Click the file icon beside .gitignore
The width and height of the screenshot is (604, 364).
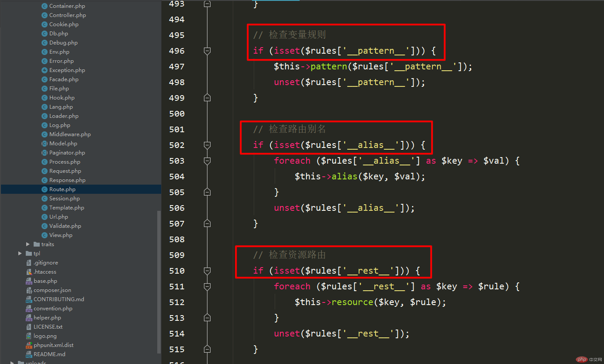(x=29, y=263)
